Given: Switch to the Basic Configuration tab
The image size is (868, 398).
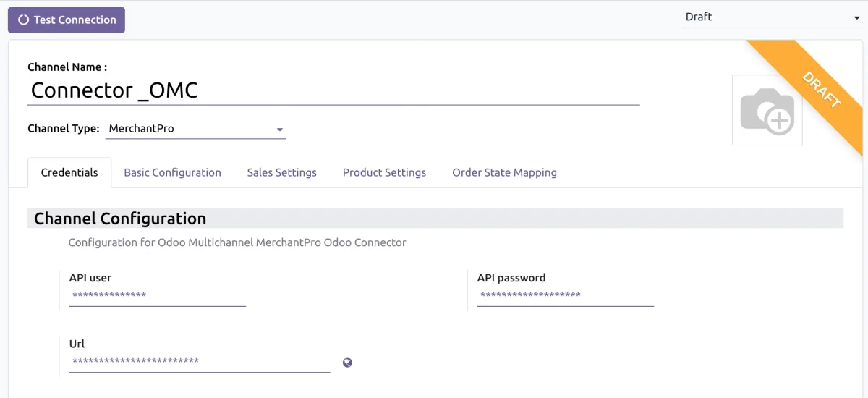Looking at the screenshot, I should click(172, 173).
